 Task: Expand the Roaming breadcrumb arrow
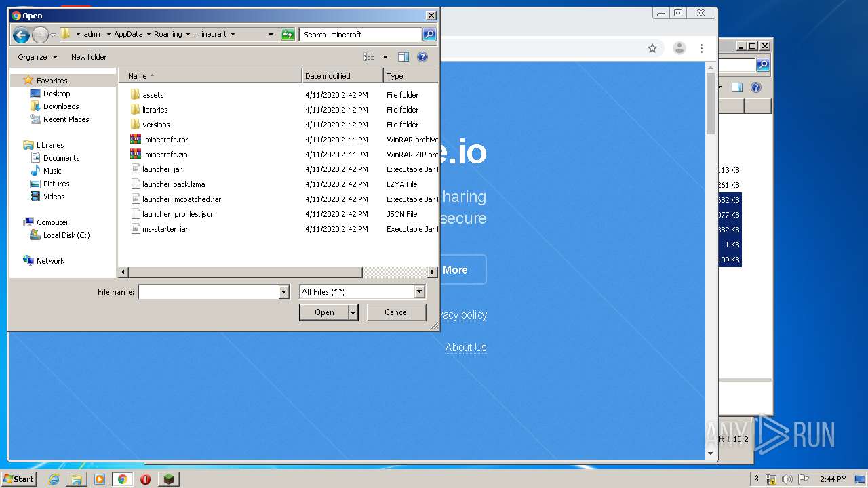point(188,34)
